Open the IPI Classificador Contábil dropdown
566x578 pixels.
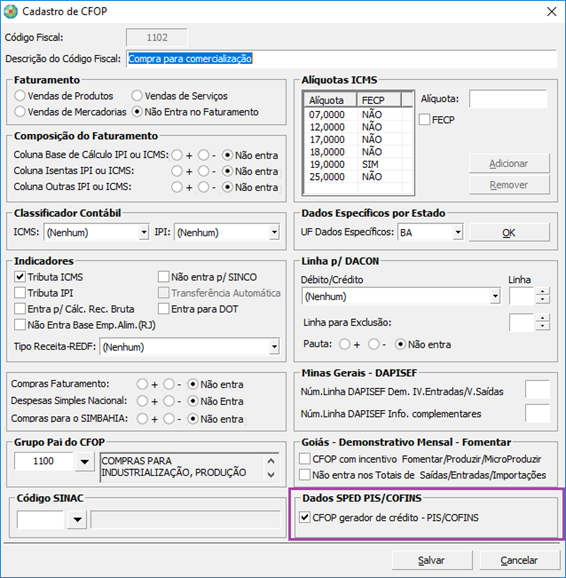tap(274, 233)
